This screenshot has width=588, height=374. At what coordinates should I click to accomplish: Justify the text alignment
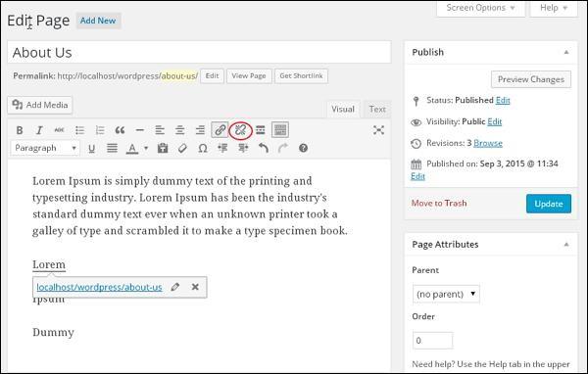tap(112, 148)
